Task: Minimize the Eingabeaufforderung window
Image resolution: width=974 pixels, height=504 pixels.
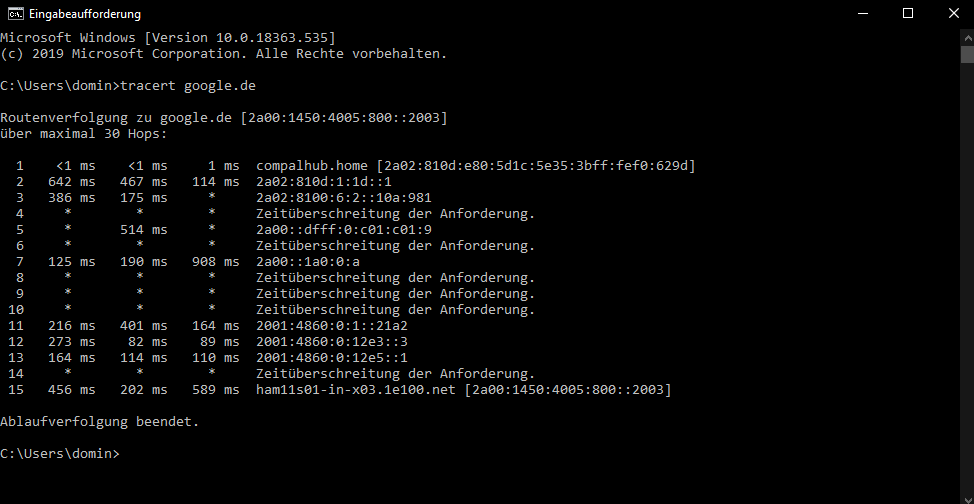Action: coord(862,14)
